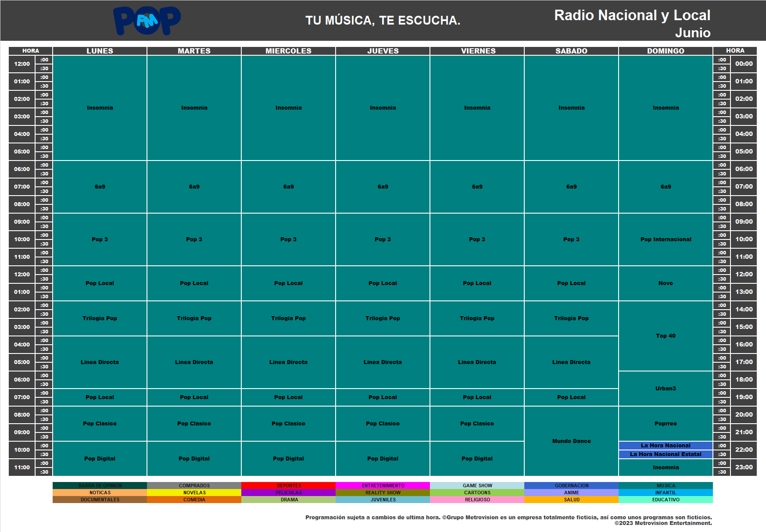Click Pop Digital on Jueves
The image size is (766, 532).
click(x=383, y=459)
